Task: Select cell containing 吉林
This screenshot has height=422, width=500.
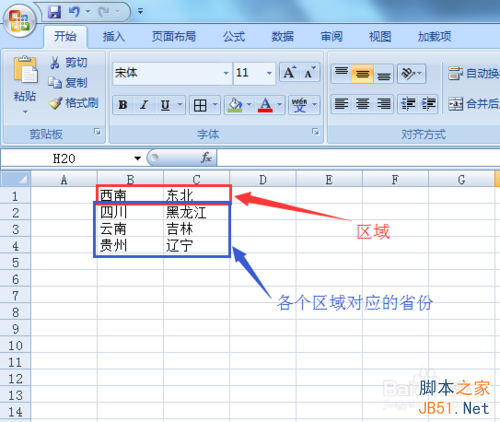Action: 196,229
